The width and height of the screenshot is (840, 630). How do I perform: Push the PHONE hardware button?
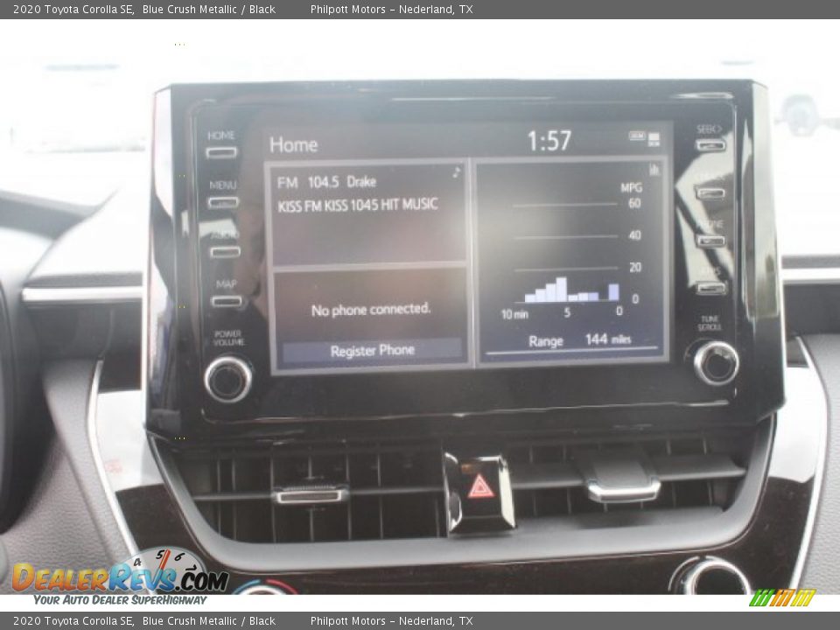710,241
